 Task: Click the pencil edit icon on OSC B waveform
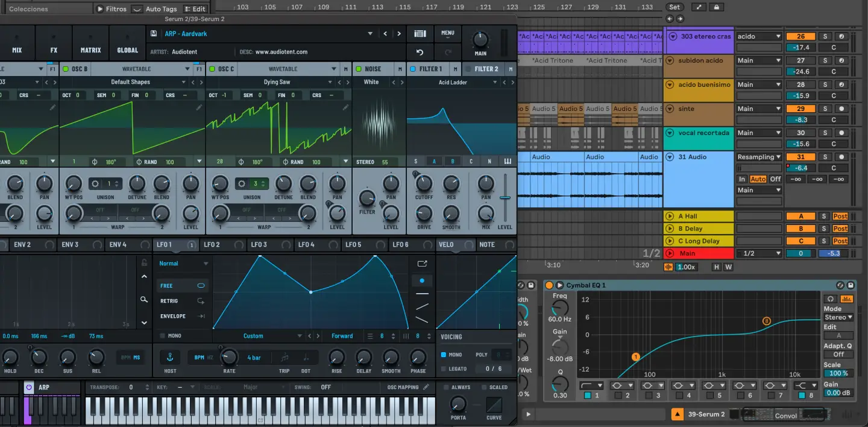tap(199, 107)
